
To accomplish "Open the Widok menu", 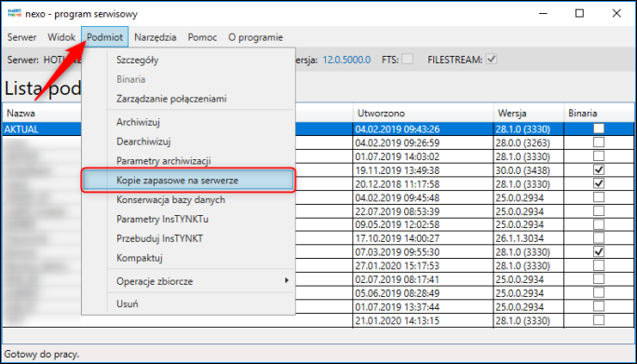I will 61,37.
